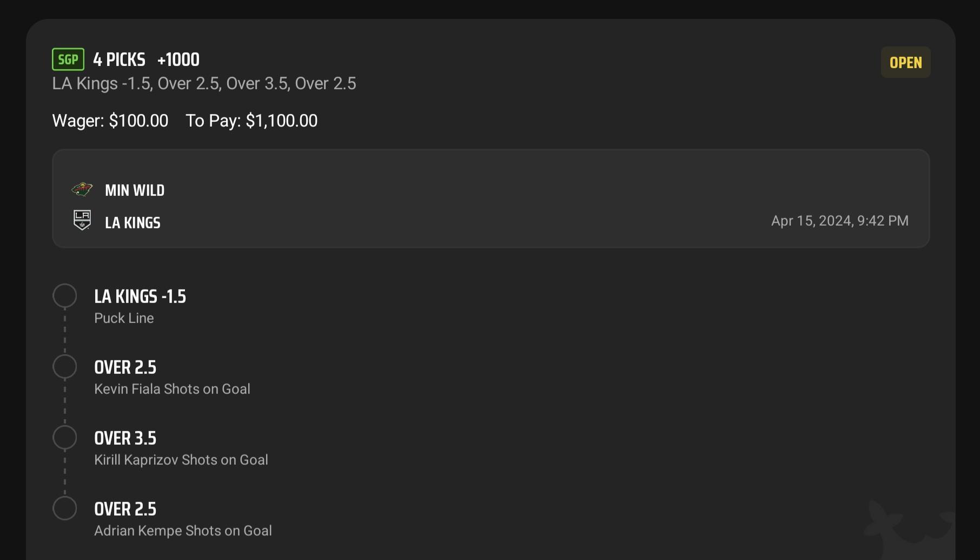
Task: Click the Apr 15, 2024 game time
Action: 840,221
